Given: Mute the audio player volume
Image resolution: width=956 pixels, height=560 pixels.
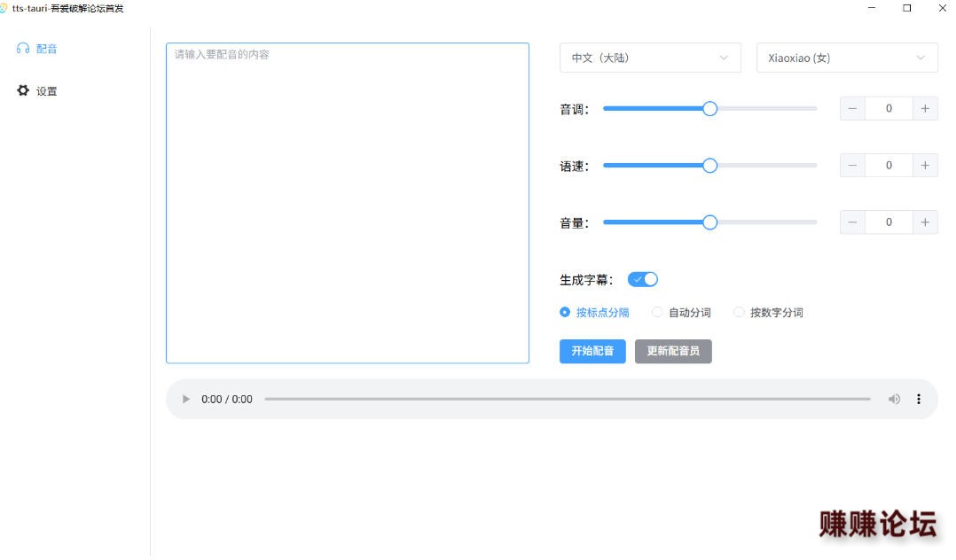Looking at the screenshot, I should point(894,400).
